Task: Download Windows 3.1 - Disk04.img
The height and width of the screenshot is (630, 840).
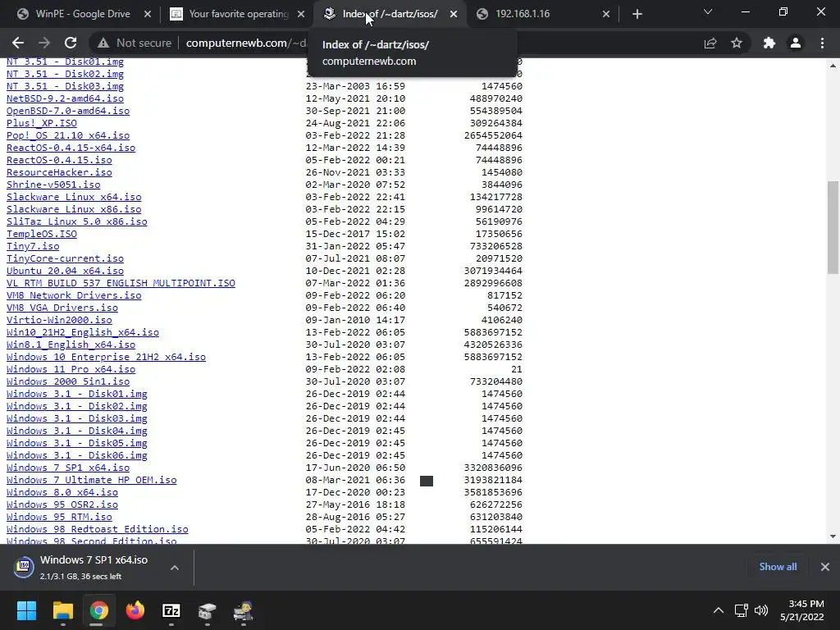Action: point(76,431)
